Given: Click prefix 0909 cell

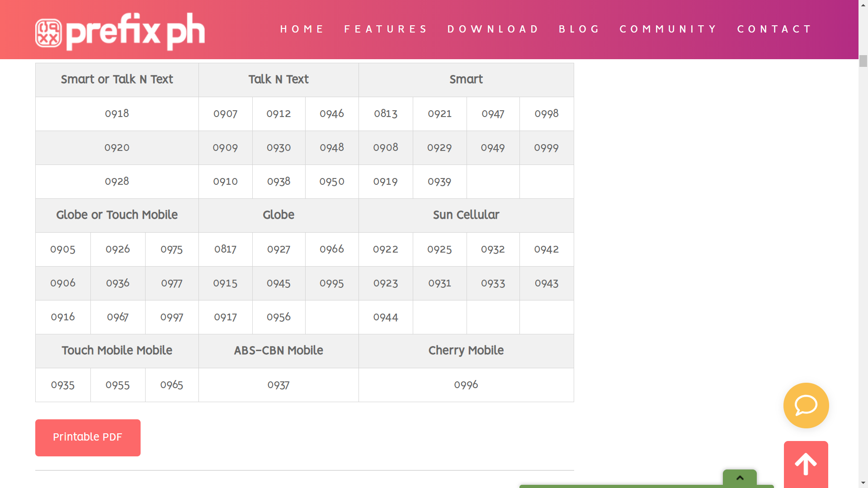Looking at the screenshot, I should click(x=226, y=148).
